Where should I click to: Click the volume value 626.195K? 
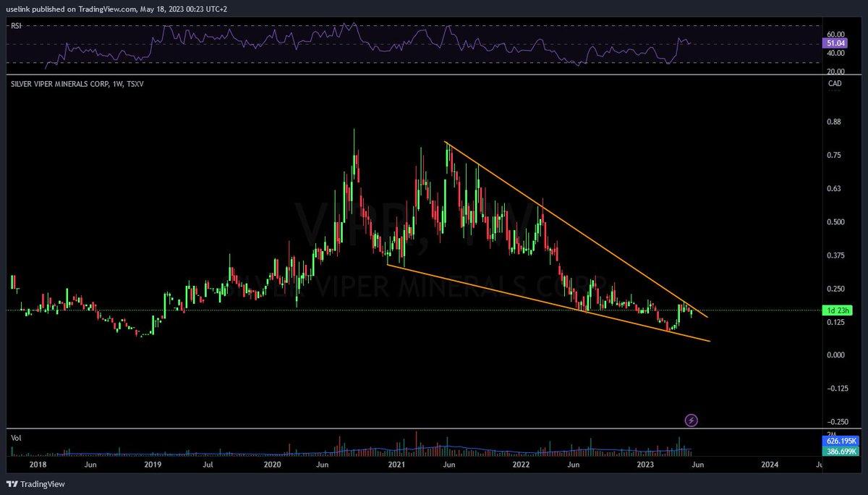tap(840, 441)
